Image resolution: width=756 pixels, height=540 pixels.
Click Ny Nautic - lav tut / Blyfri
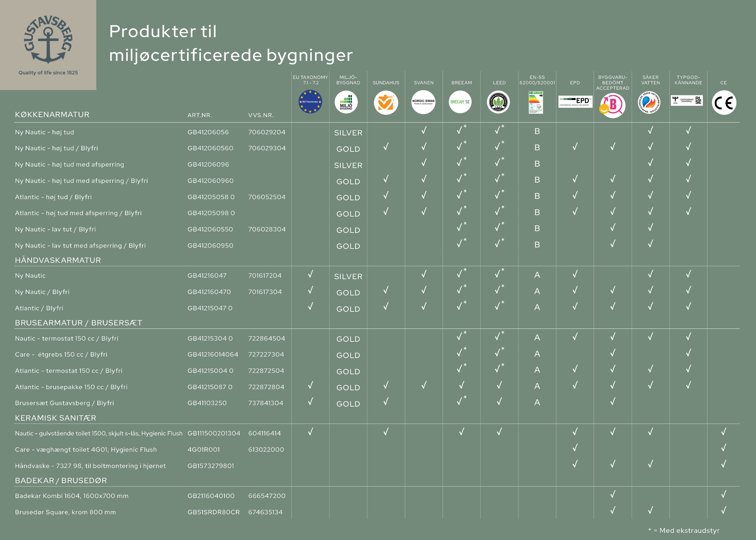point(55,229)
